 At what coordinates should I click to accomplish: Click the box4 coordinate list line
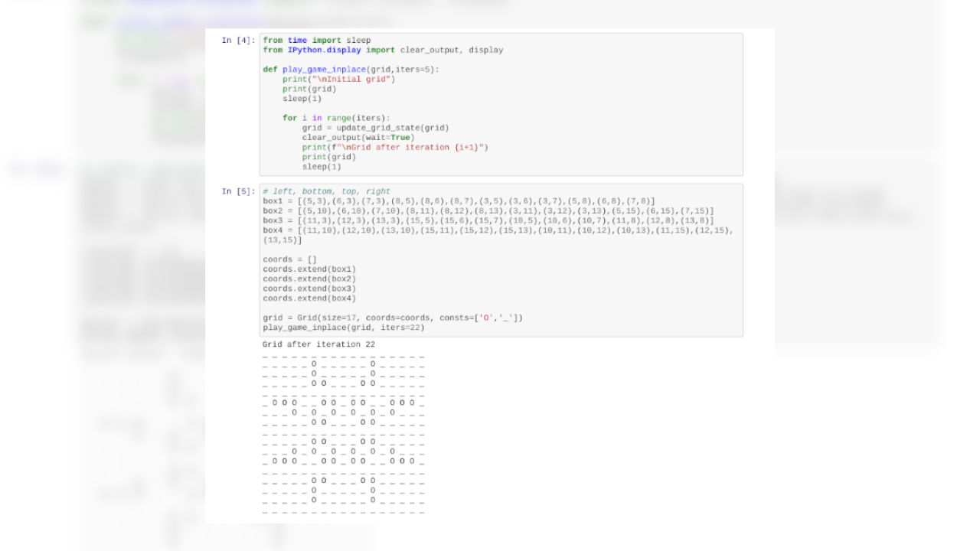[498, 235]
